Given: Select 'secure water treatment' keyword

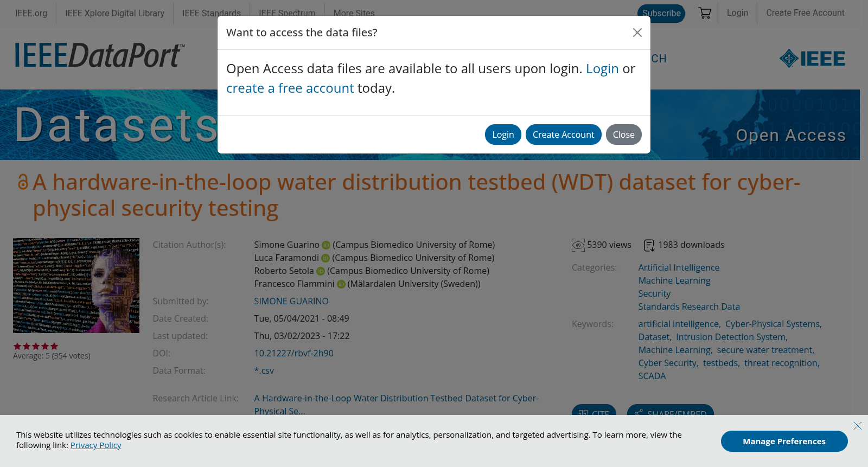Looking at the screenshot, I should pos(765,350).
